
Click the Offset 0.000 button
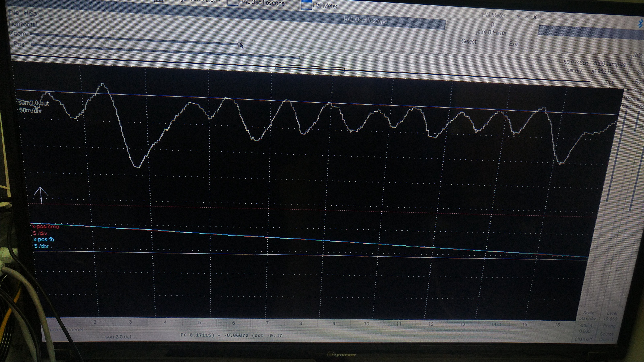point(585,328)
